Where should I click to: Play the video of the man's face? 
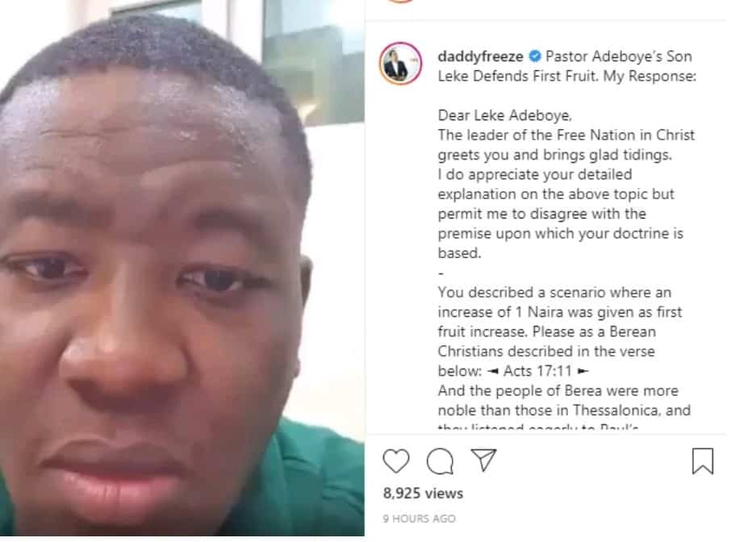click(182, 268)
